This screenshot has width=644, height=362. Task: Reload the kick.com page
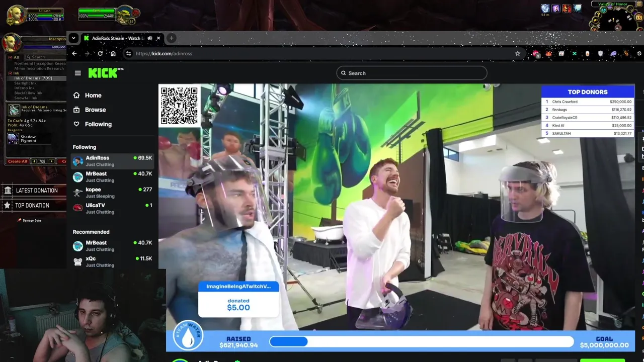(100, 53)
